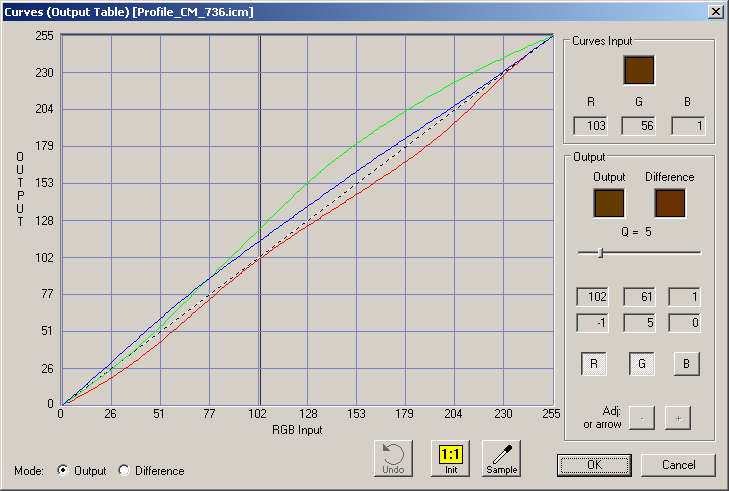Viewport: 729px width, 491px height.
Task: Click the x-axis value 128
Action: [308, 414]
